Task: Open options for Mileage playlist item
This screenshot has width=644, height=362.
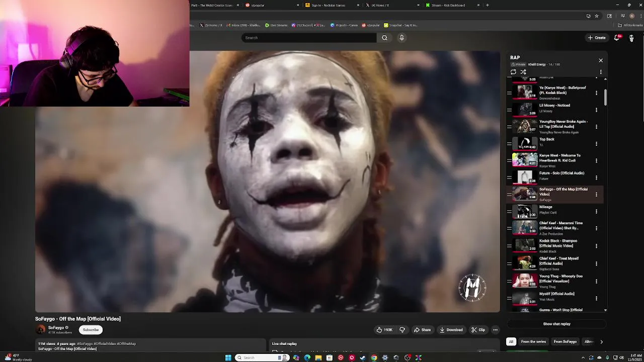Action: pyautogui.click(x=596, y=211)
